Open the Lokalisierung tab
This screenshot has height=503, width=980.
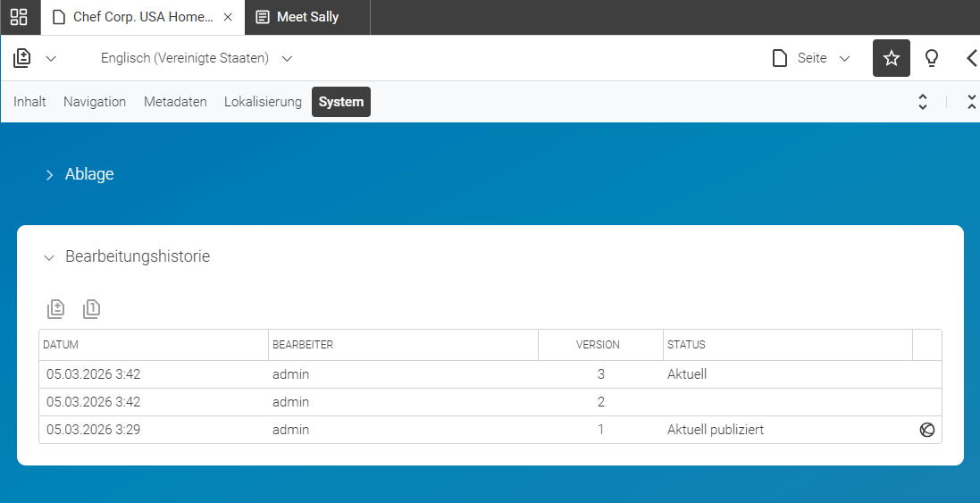click(264, 102)
